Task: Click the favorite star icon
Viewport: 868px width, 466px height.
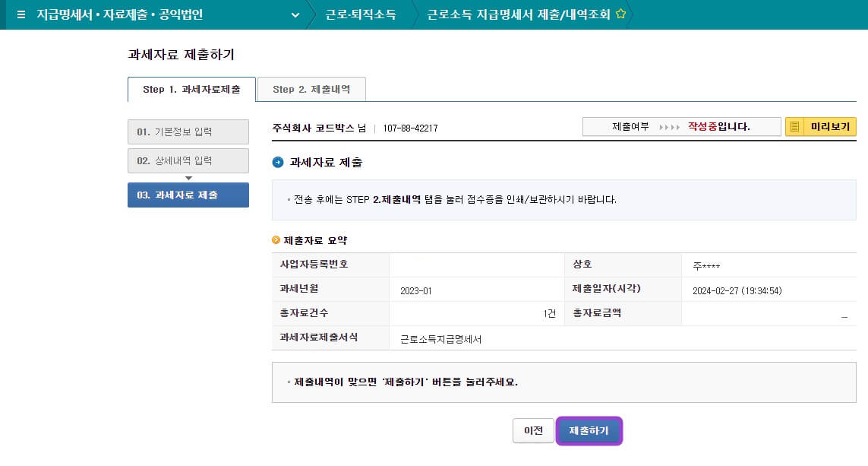Action: [620, 14]
